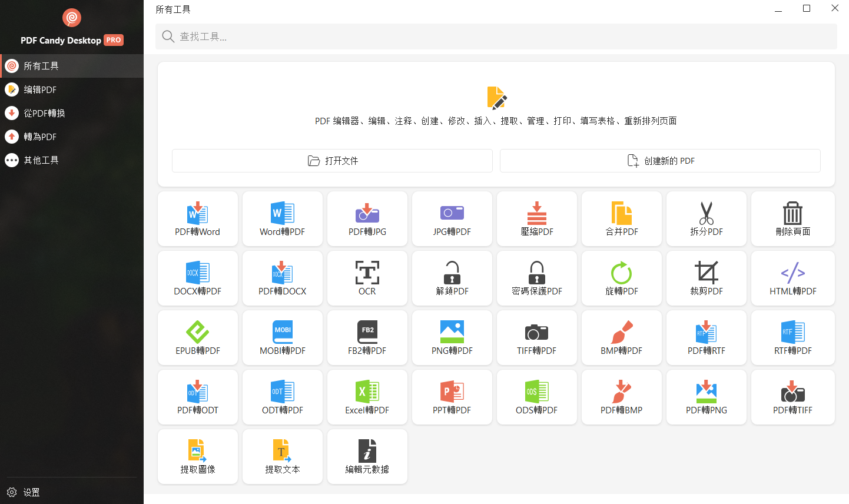Select the 旋轉PDF tool
This screenshot has width=849, height=504.
pyautogui.click(x=621, y=278)
